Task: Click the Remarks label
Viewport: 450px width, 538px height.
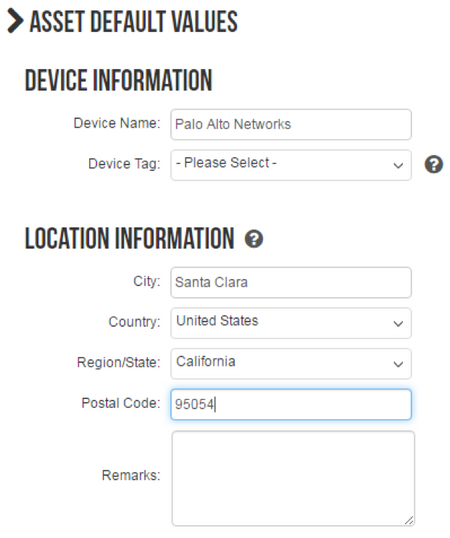Action: 131,476
